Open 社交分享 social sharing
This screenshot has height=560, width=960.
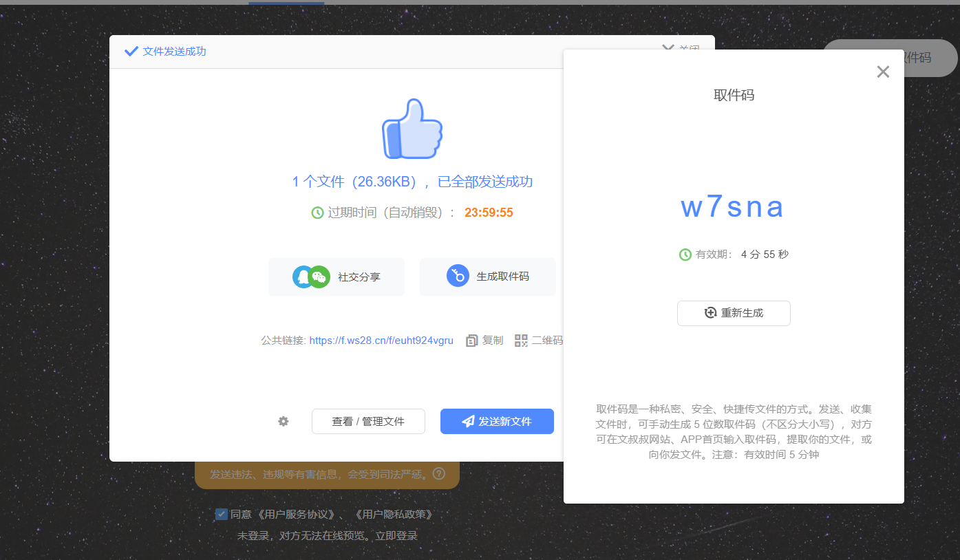pos(337,277)
